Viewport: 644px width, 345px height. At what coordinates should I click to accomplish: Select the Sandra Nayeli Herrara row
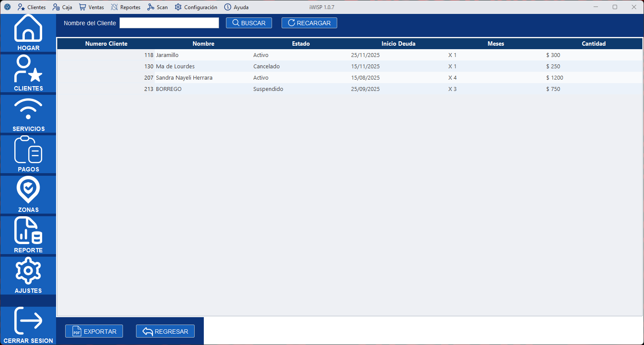click(x=184, y=78)
